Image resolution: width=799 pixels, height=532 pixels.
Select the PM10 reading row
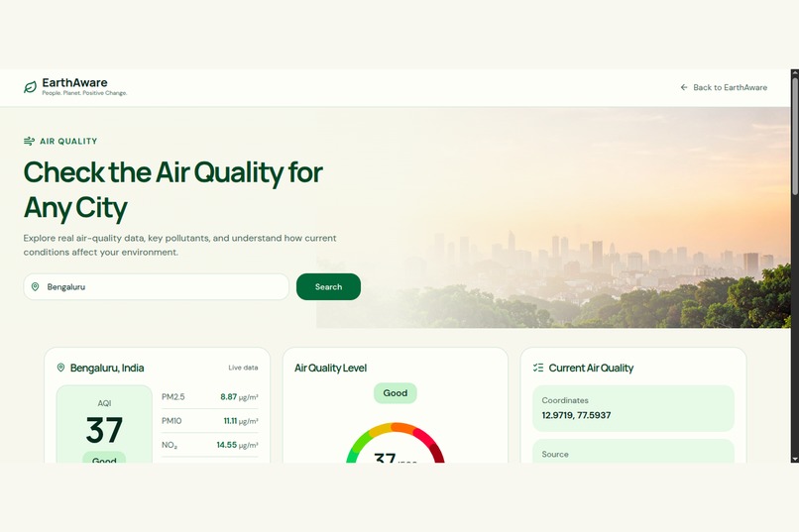tap(209, 421)
